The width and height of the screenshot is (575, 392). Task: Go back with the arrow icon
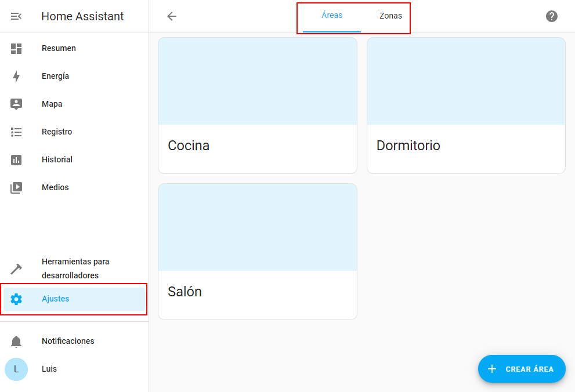point(172,16)
